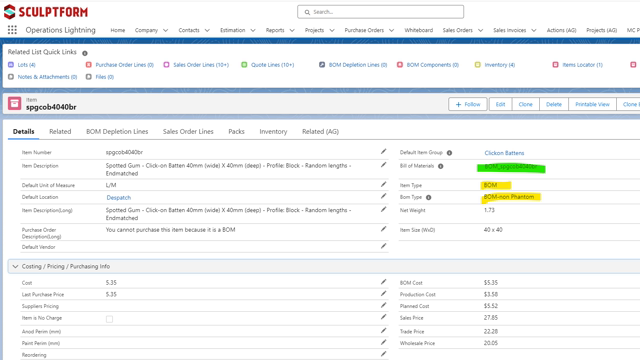
Task: Click the Purchase Order Lines quick link icon
Action: (89, 64)
